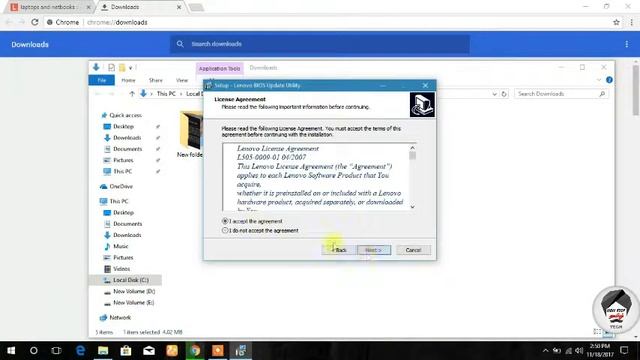Open Chrome browser main menu
Viewport: 640px width, 360px height.
632,22
